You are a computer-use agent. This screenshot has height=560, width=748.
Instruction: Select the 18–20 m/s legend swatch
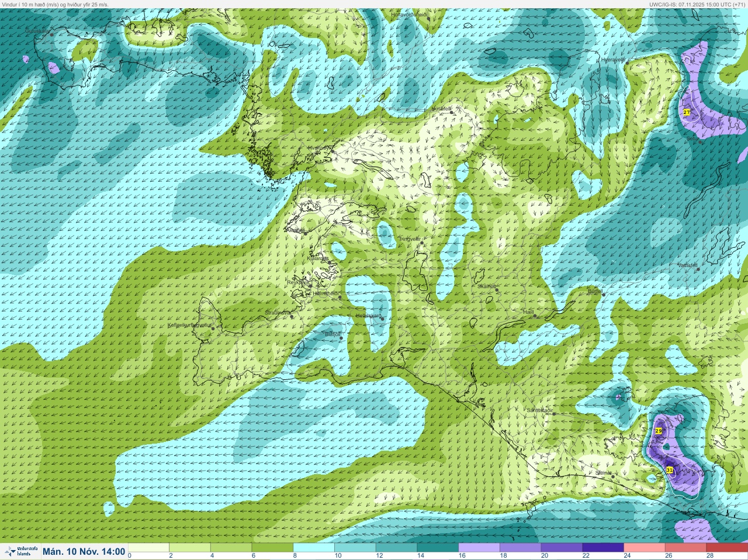click(521, 548)
